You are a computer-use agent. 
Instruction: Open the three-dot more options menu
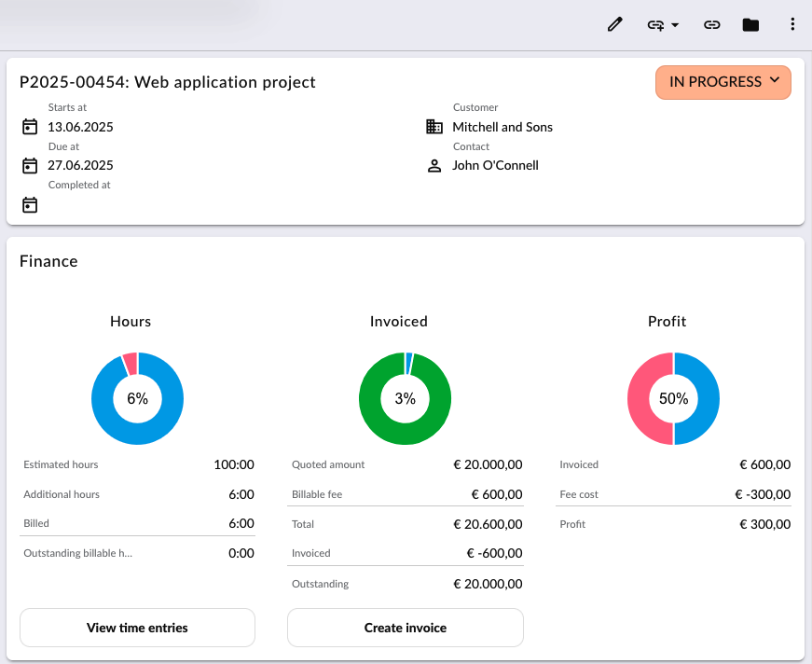792,24
